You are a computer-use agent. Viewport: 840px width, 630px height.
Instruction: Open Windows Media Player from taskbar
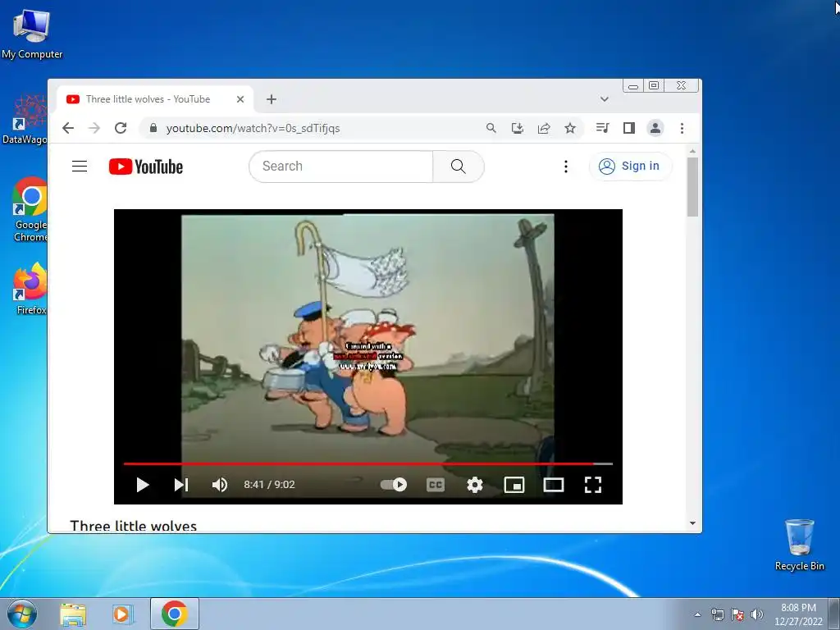click(x=122, y=614)
